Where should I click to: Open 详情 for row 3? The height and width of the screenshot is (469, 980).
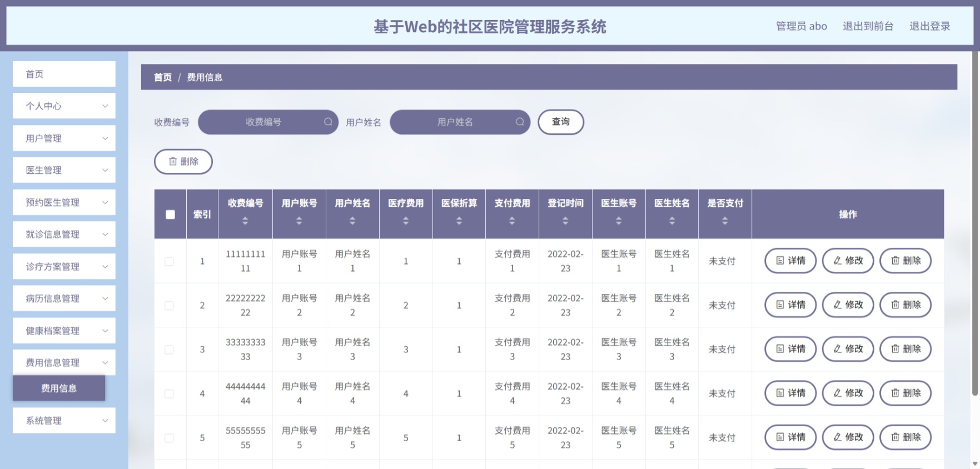(x=790, y=349)
